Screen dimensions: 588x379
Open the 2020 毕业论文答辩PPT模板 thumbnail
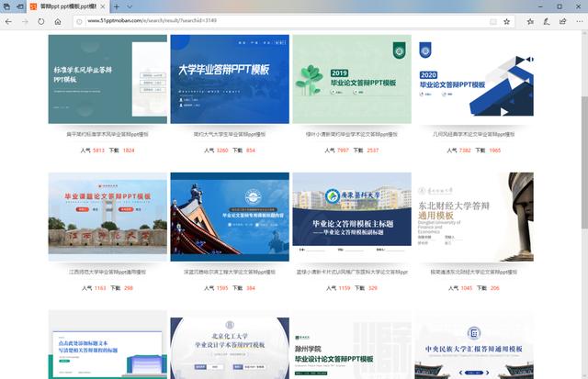tap(473, 79)
